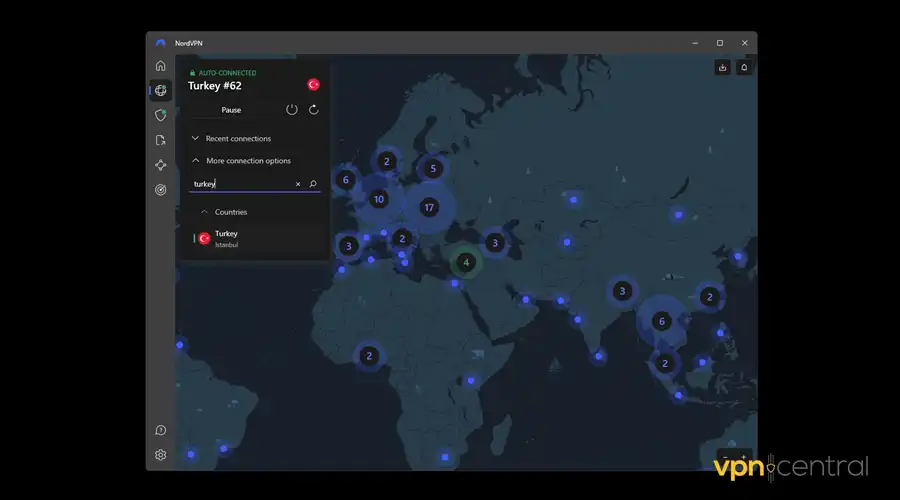
Task: Collapse the Countries list
Action: [230, 212]
